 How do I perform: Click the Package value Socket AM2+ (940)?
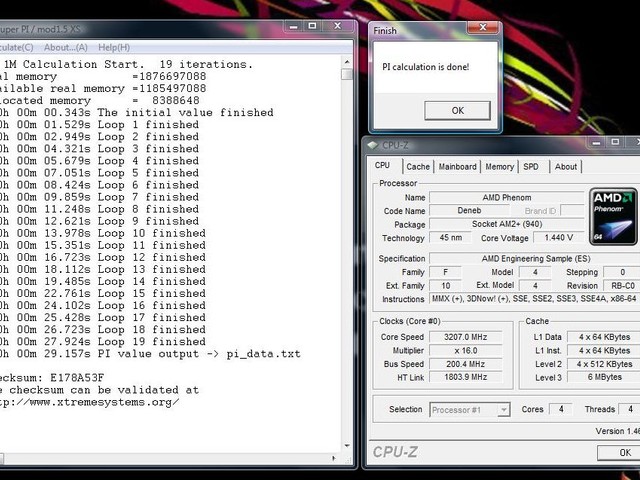(x=507, y=224)
